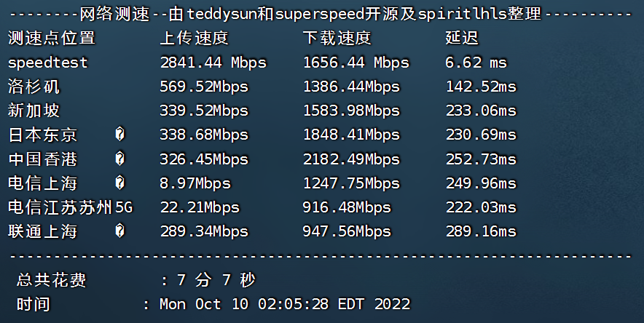Click the 新加坡 row label

click(34, 111)
